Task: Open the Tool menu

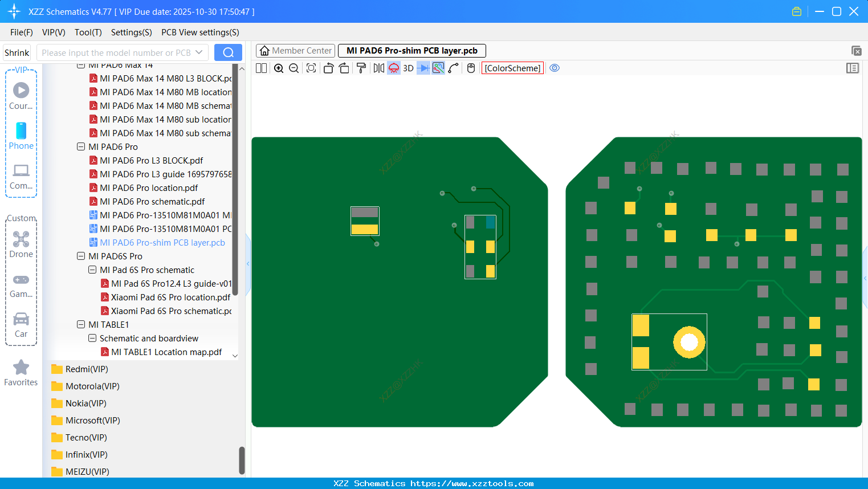Action: pyautogui.click(x=88, y=32)
